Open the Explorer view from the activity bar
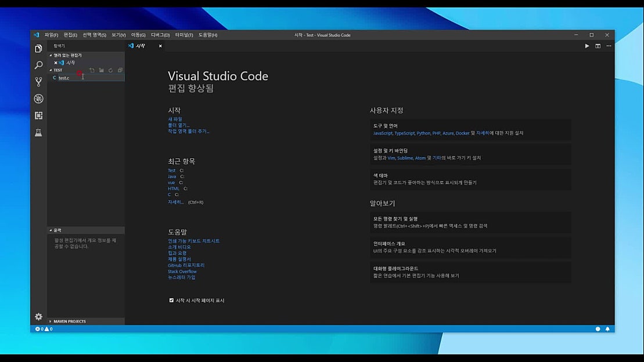 tap(38, 49)
